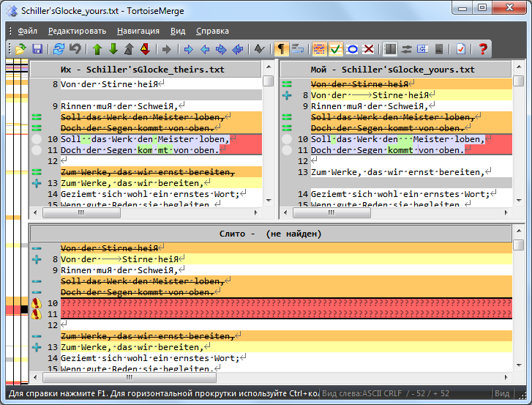Click the double blue right-arrow button
Viewport: 532px width, 405px height.
(x=221, y=49)
